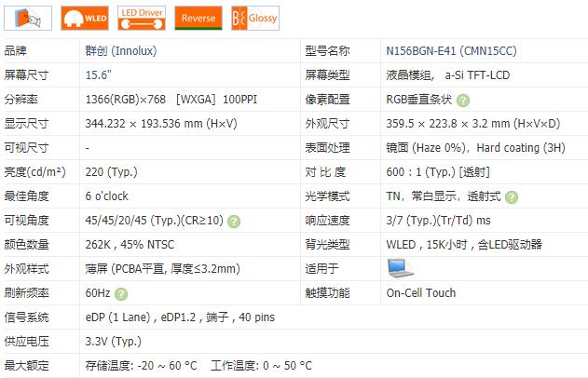Select the TN, 常白显示 optical mode text
The height and width of the screenshot is (378, 588).
point(444,196)
